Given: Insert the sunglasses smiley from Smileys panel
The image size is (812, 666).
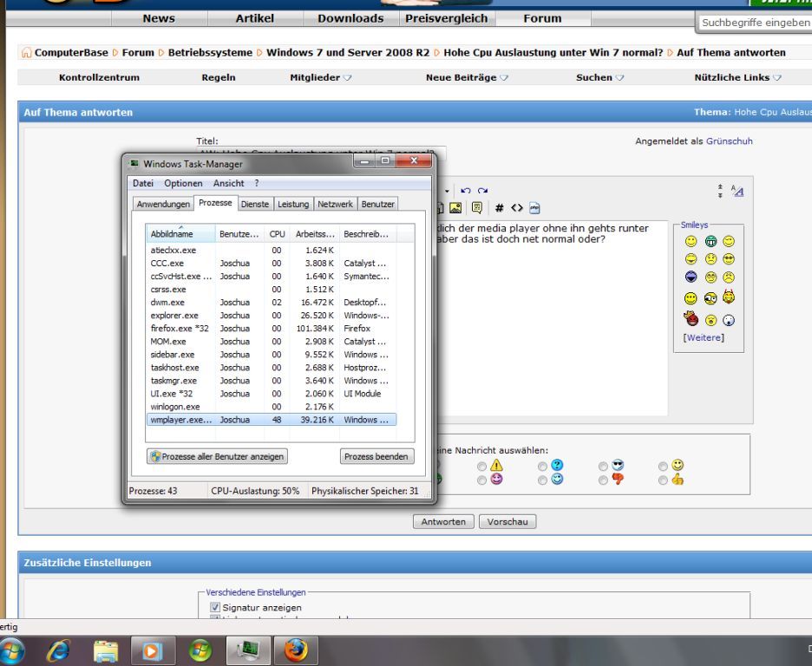Looking at the screenshot, I should click(729, 258).
